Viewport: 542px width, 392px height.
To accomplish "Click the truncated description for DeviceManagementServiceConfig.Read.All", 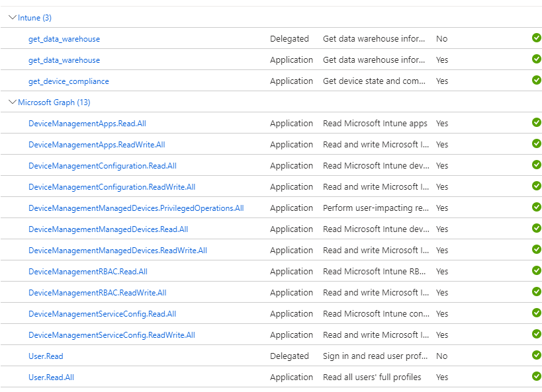I will pos(371,313).
